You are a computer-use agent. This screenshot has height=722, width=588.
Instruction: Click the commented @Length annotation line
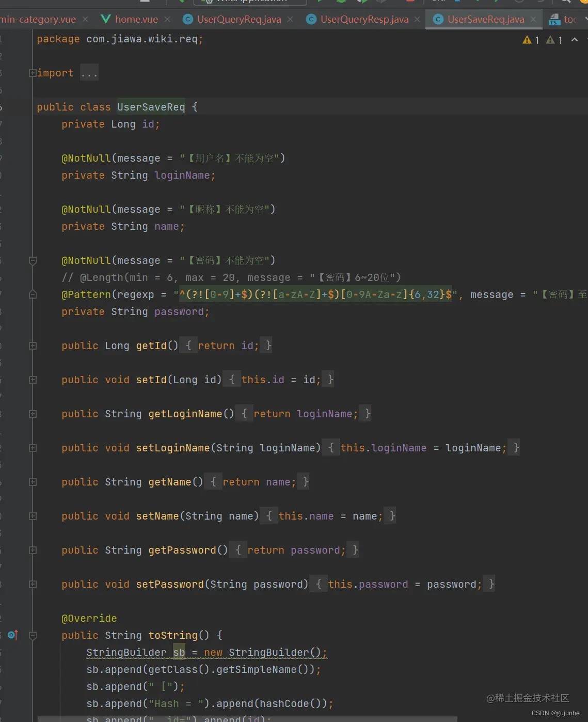tap(231, 277)
